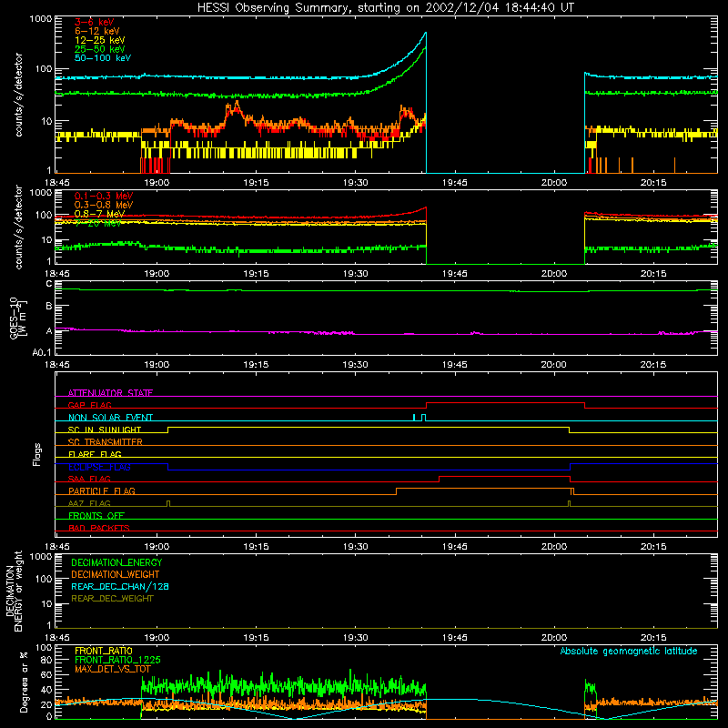Click the yellow FRONT_RATIO legend label
This screenshot has width=728, height=728.
click(104, 651)
